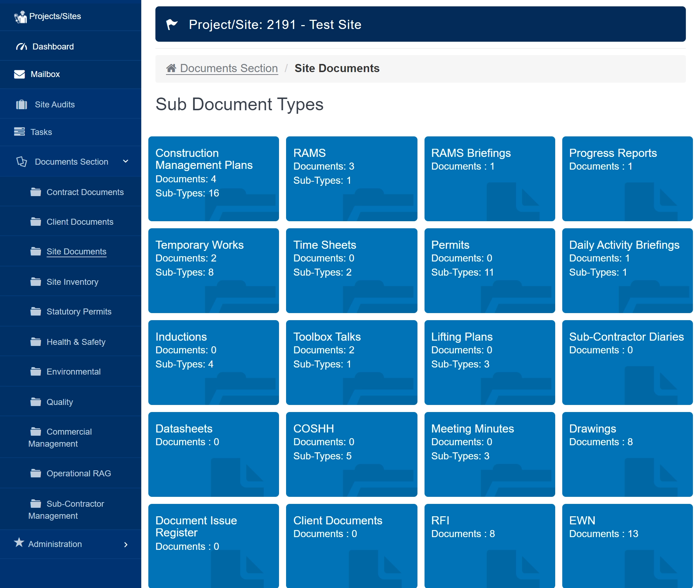700x588 pixels.
Task: Click the Administration star icon
Action: click(19, 542)
